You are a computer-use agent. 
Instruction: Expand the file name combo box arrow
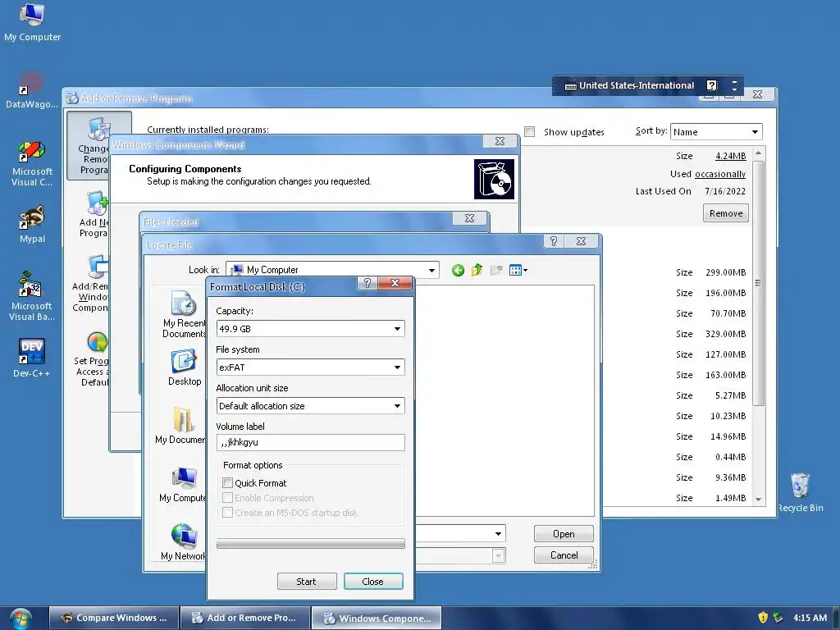tap(498, 533)
